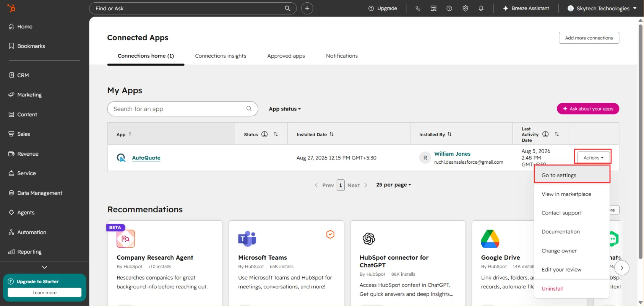The height and width of the screenshot is (306, 644).
Task: Open the App status filter dropdown
Action: pos(285,109)
